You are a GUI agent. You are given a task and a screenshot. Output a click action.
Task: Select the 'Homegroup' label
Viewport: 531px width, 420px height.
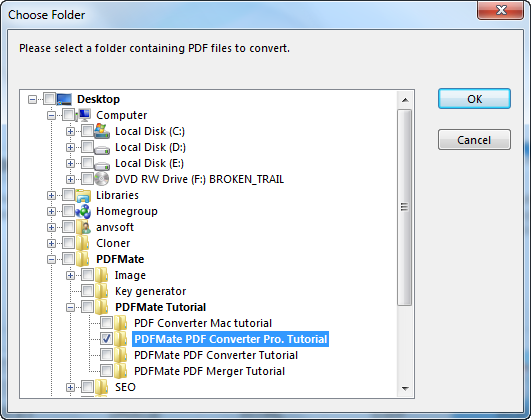click(127, 211)
